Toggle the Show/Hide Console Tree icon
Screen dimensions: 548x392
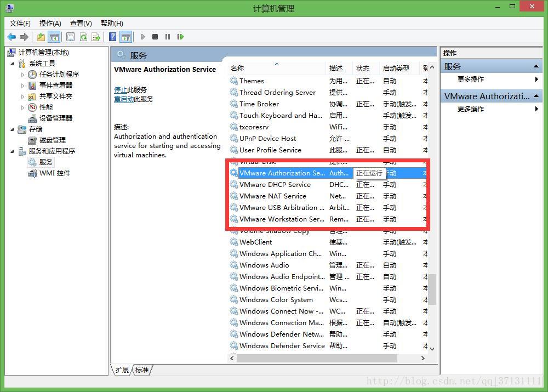pyautogui.click(x=54, y=37)
